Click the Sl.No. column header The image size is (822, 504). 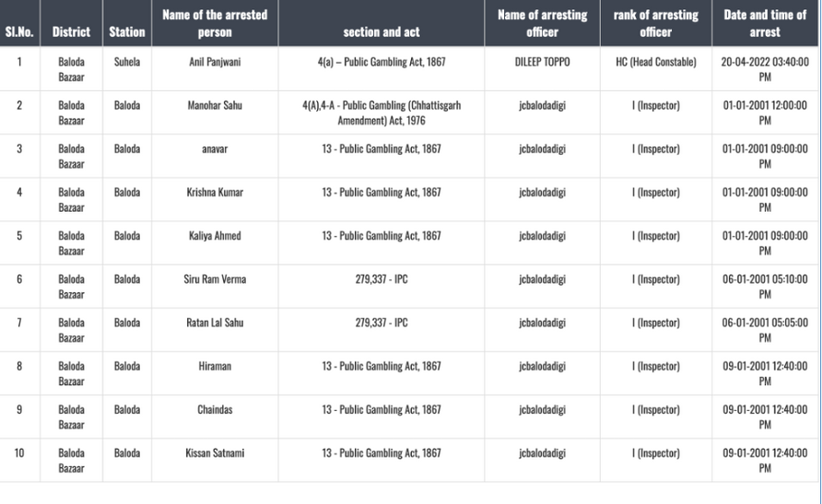tap(19, 31)
